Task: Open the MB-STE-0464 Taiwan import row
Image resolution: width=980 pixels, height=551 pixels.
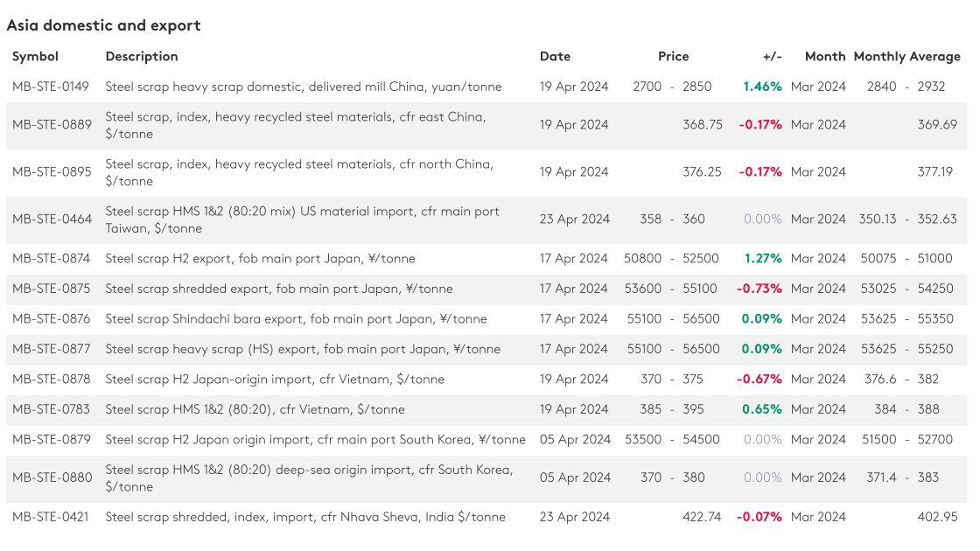Action: click(x=52, y=220)
